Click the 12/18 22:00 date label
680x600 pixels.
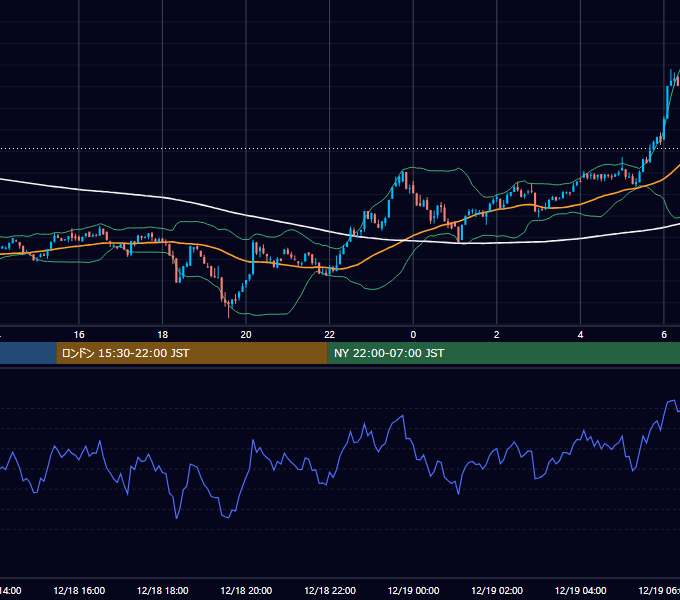coord(330,590)
